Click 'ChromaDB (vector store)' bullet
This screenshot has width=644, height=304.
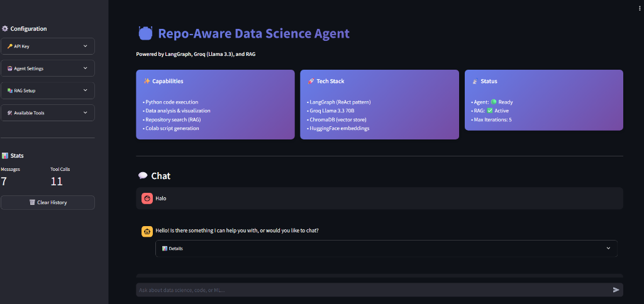336,120
